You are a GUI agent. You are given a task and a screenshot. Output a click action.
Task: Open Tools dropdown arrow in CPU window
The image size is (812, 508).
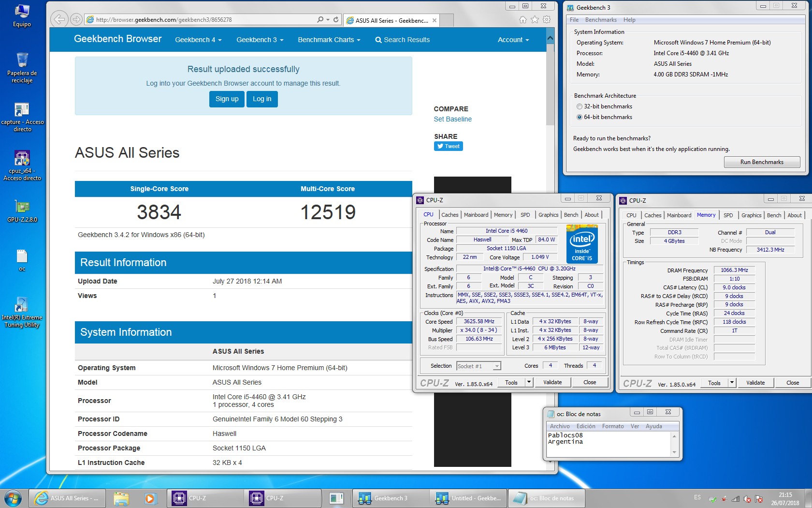(529, 382)
